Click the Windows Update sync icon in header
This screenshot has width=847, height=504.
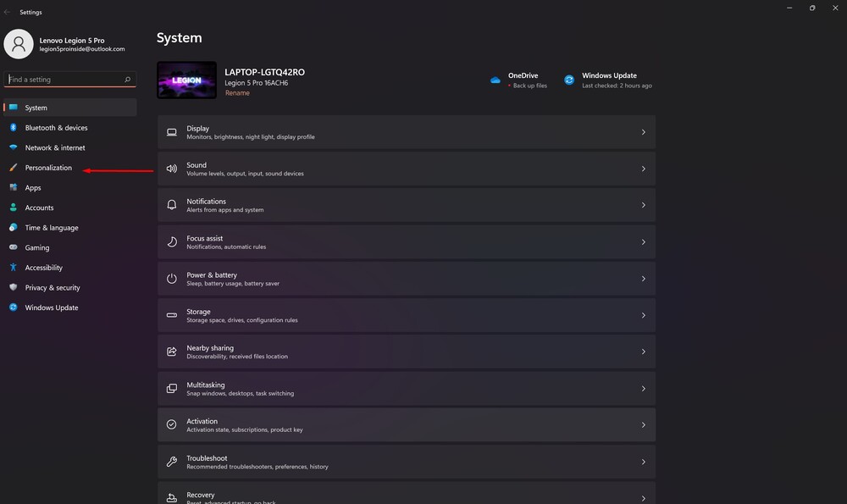569,80
